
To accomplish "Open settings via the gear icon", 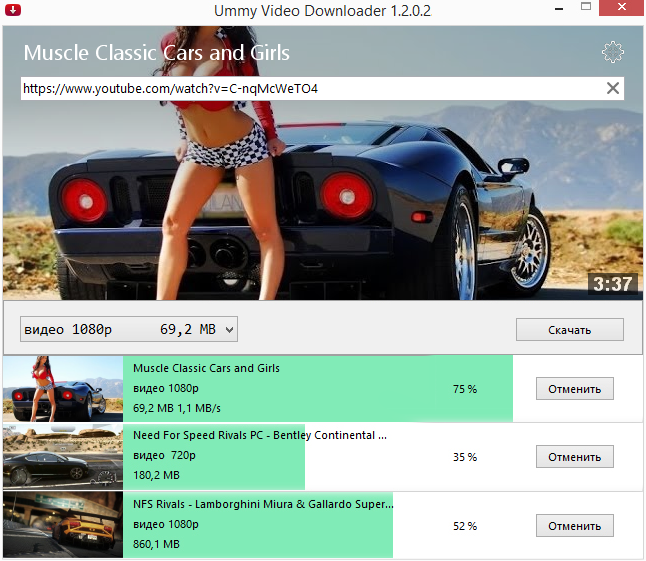I will click(x=613, y=53).
